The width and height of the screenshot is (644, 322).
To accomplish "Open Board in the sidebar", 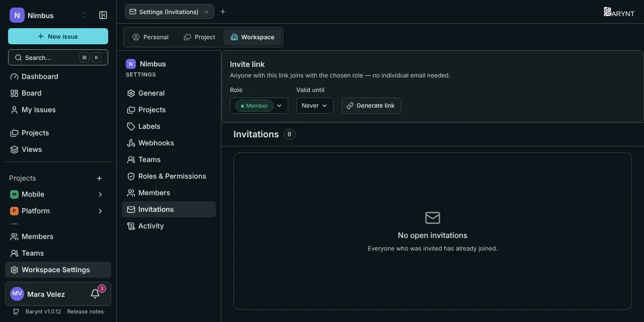I will pos(58,93).
